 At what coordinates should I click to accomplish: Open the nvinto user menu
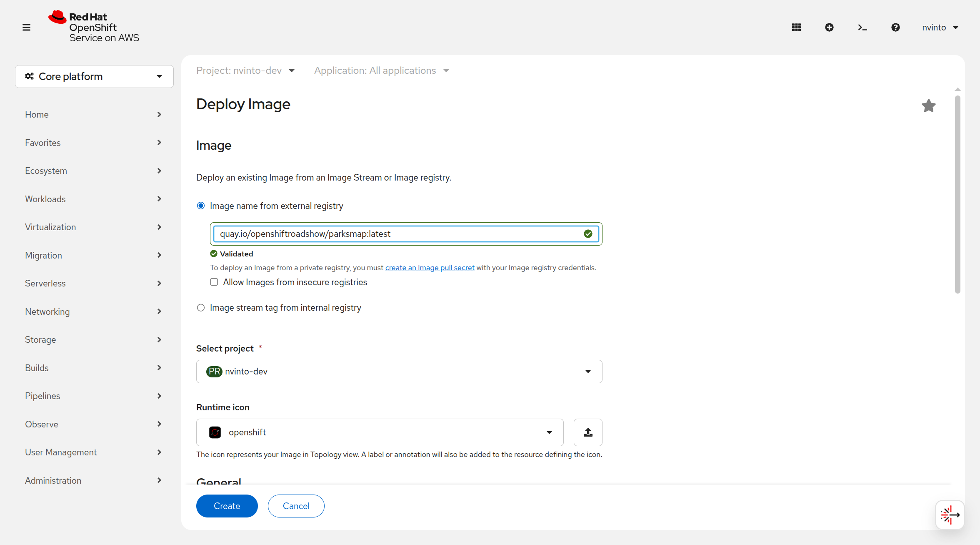(940, 28)
